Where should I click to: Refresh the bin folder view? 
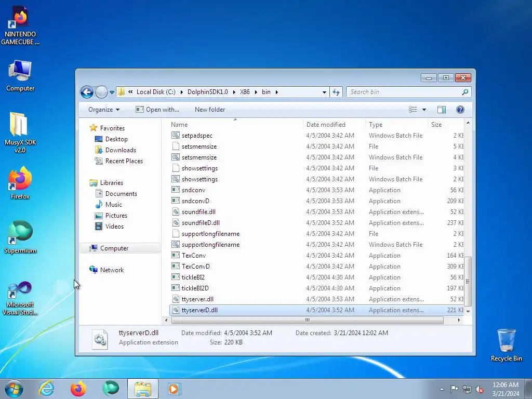336,92
